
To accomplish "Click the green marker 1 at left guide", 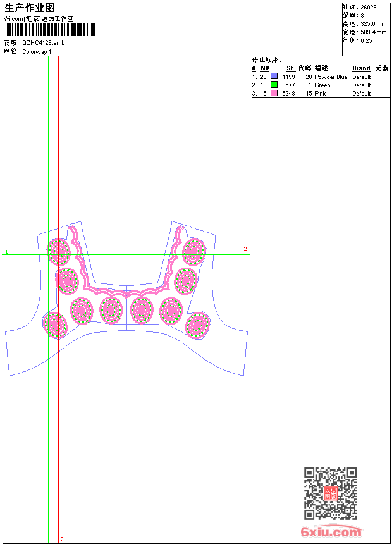I will point(6,252).
